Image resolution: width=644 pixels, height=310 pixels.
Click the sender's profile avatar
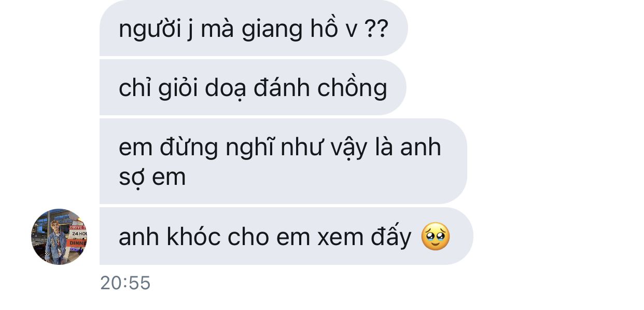59,237
